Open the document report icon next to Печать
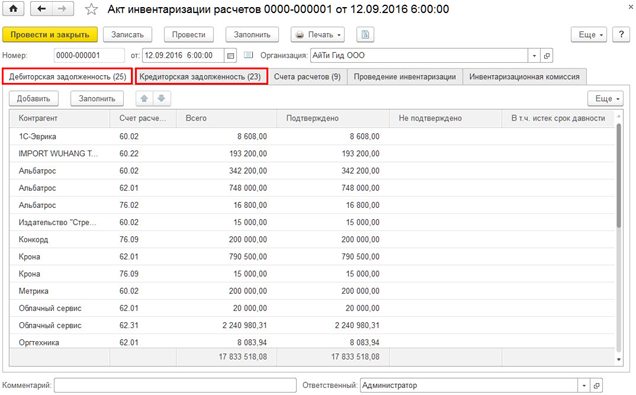 click(x=365, y=35)
